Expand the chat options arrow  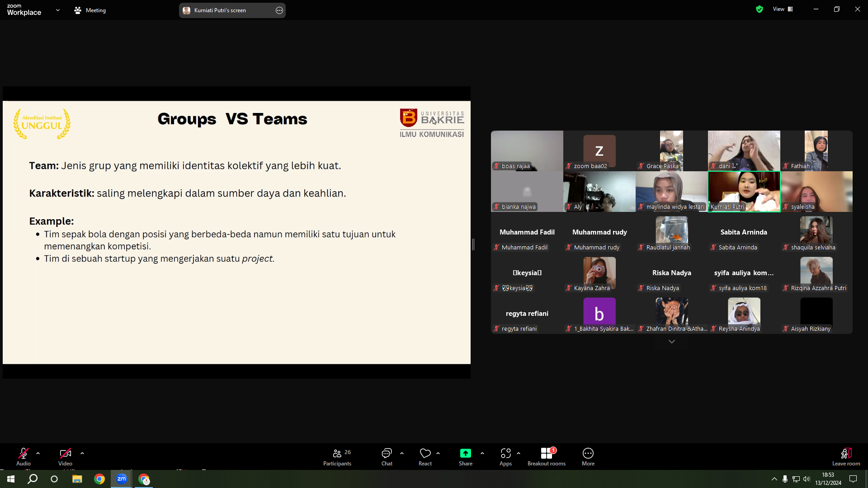pos(402,453)
